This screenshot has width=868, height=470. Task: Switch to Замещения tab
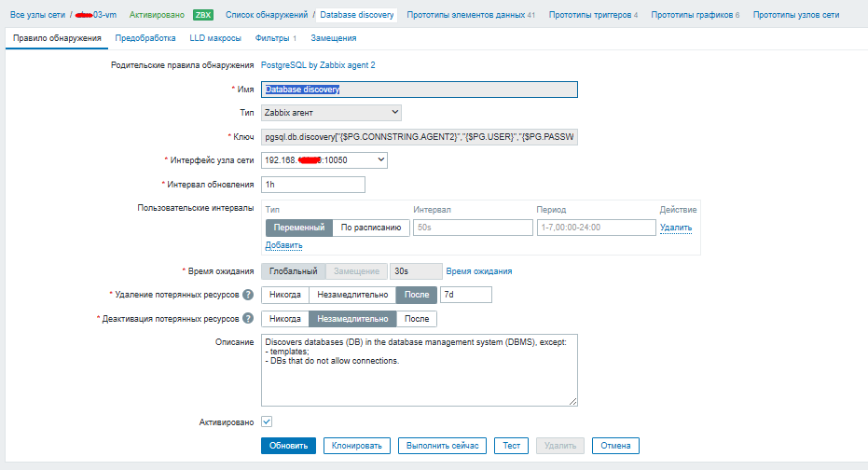(333, 38)
